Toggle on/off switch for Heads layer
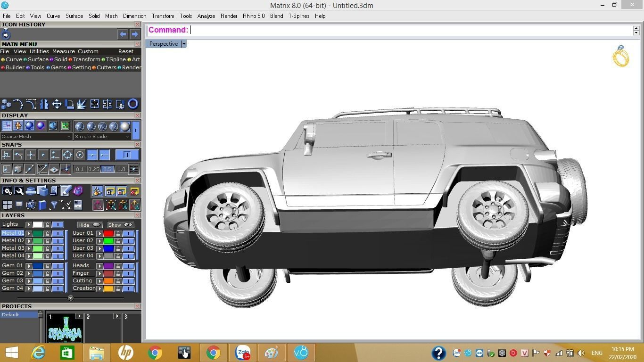 (128, 266)
